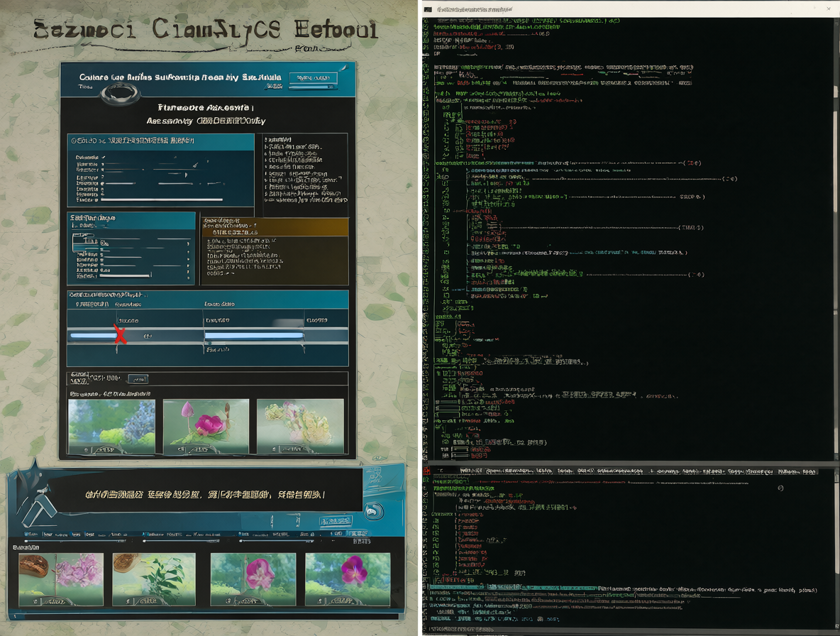The height and width of the screenshot is (636, 840).
Task: Click the framed button below the swirl icon
Action: pyautogui.click(x=336, y=521)
